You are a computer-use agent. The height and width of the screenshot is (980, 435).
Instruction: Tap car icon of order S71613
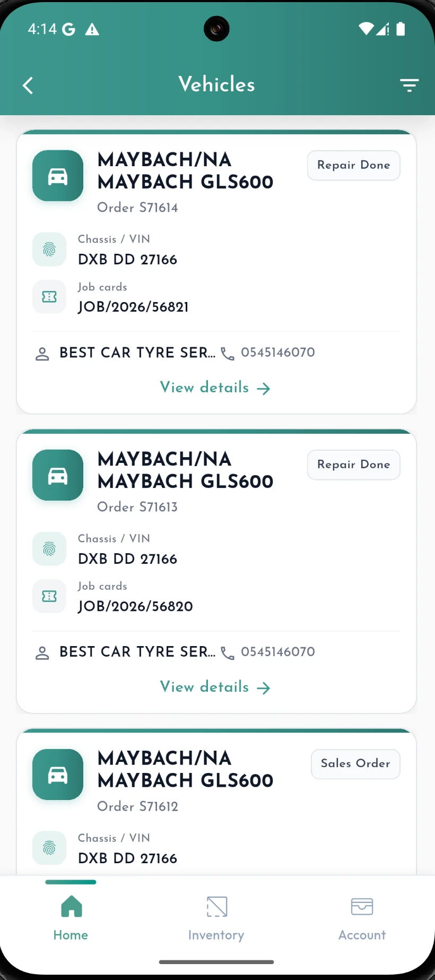click(x=58, y=475)
